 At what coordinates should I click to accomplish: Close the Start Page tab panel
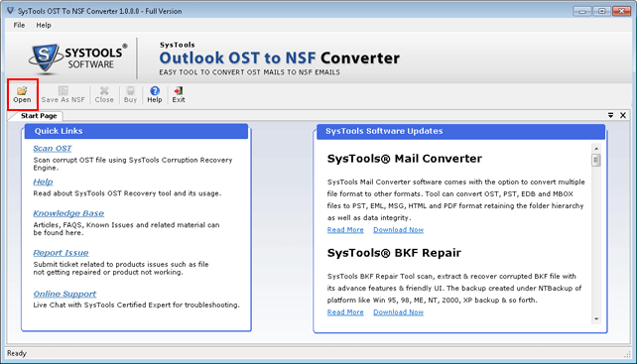coord(623,115)
